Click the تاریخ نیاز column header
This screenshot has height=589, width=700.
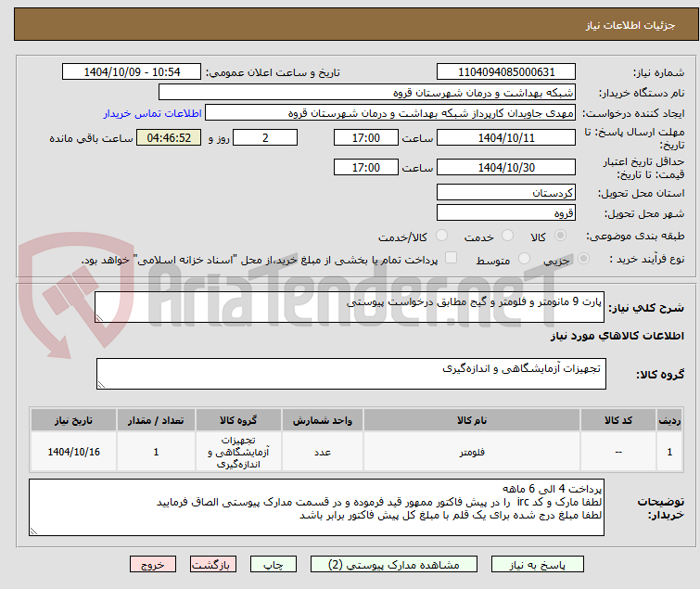tap(73, 420)
